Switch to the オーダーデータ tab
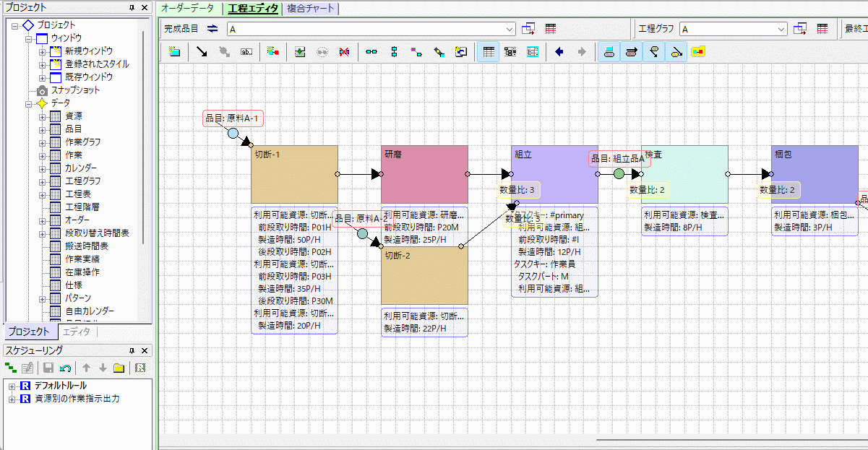Screen dimensions: 868x450 tap(187, 8)
